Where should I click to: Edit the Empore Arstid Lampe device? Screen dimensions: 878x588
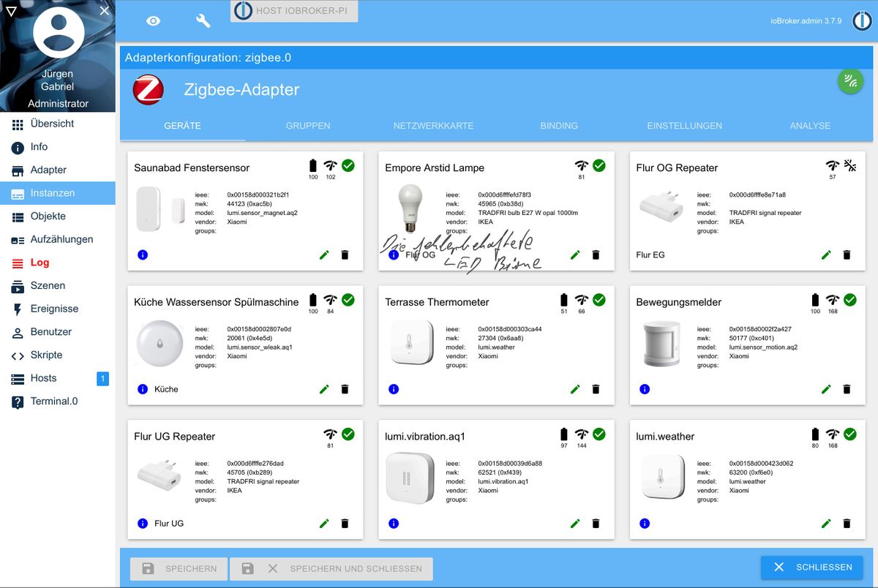(x=575, y=255)
